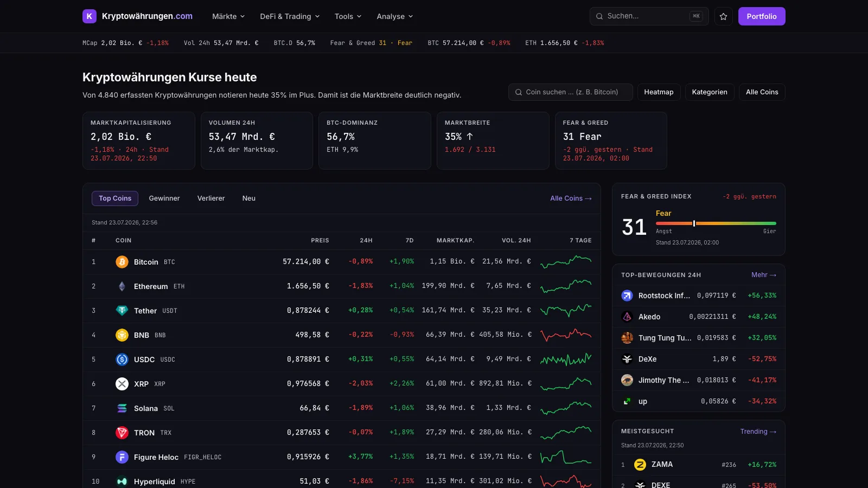868x488 pixels.
Task: Click the Solana coin icon
Action: coord(122,408)
